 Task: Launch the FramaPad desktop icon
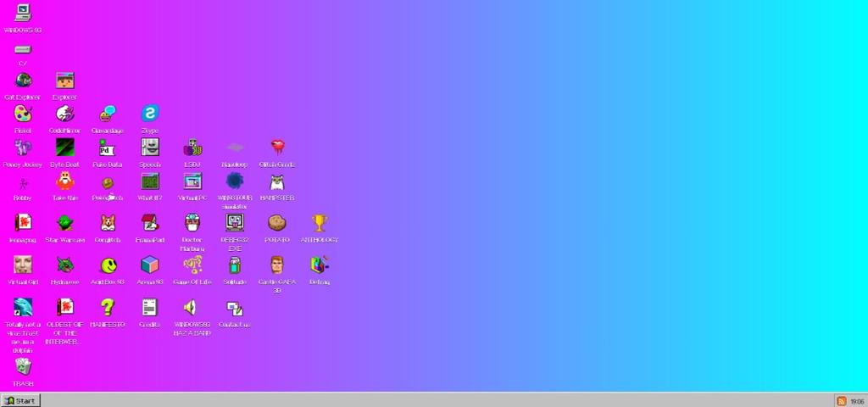149,223
